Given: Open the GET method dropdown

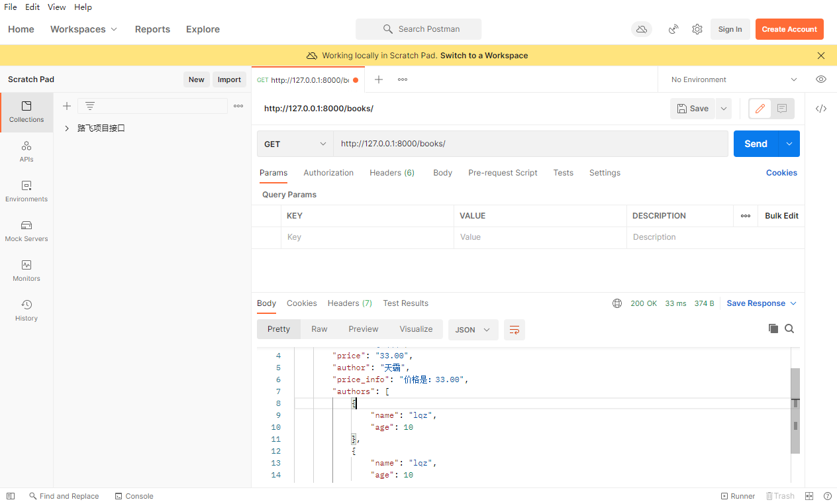Looking at the screenshot, I should pyautogui.click(x=295, y=144).
